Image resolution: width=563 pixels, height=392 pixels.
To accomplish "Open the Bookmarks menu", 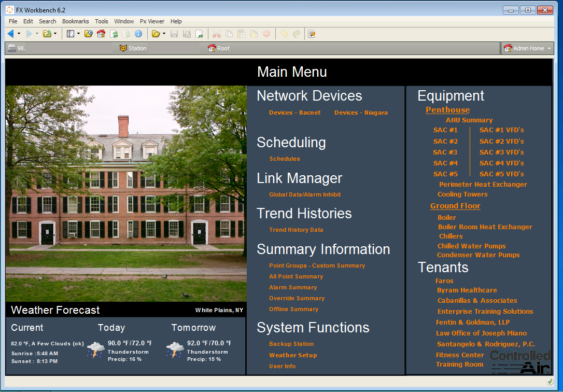I will coord(75,21).
